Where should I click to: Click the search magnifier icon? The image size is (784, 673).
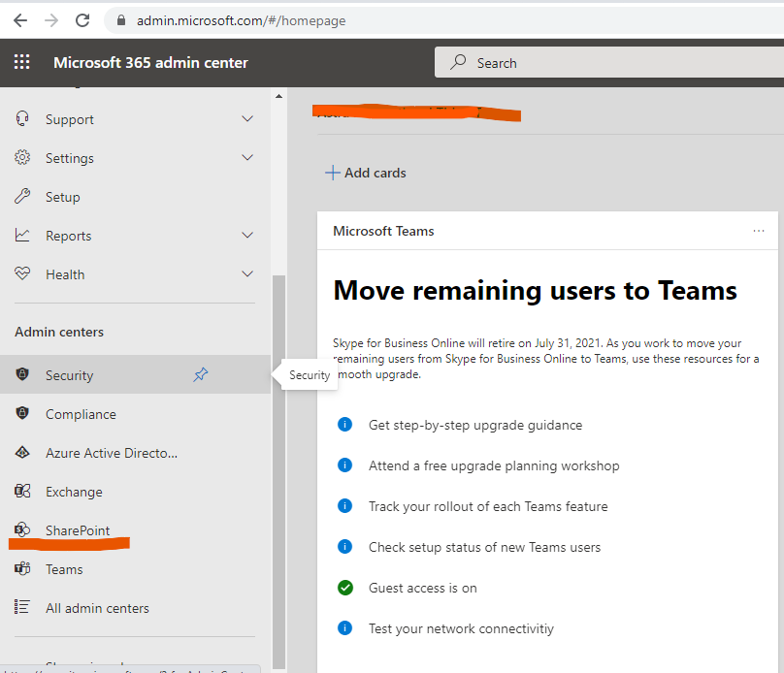tap(458, 62)
